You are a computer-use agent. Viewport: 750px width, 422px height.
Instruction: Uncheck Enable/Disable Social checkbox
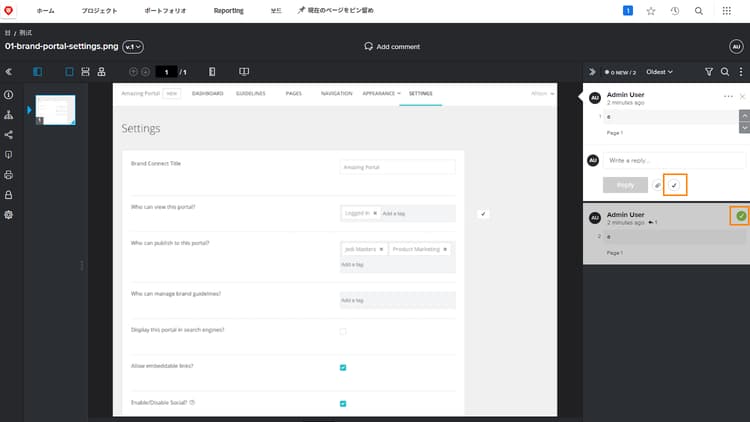(343, 404)
